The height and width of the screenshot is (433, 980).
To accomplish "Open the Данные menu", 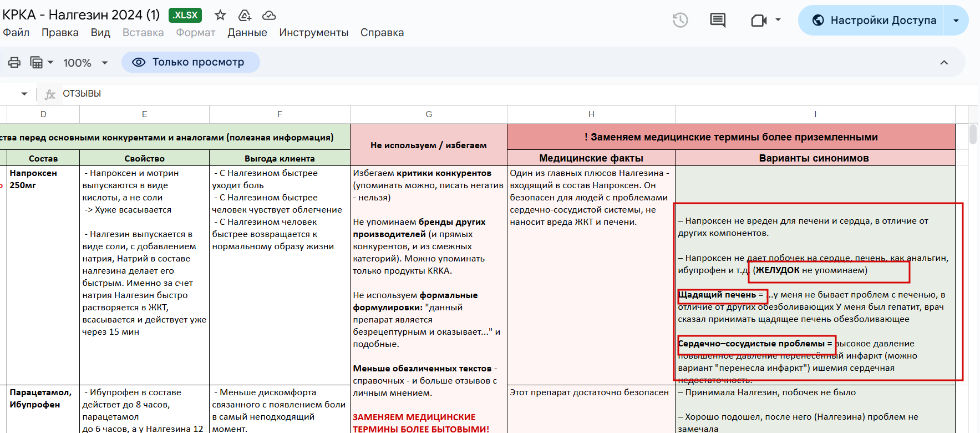I will [247, 33].
